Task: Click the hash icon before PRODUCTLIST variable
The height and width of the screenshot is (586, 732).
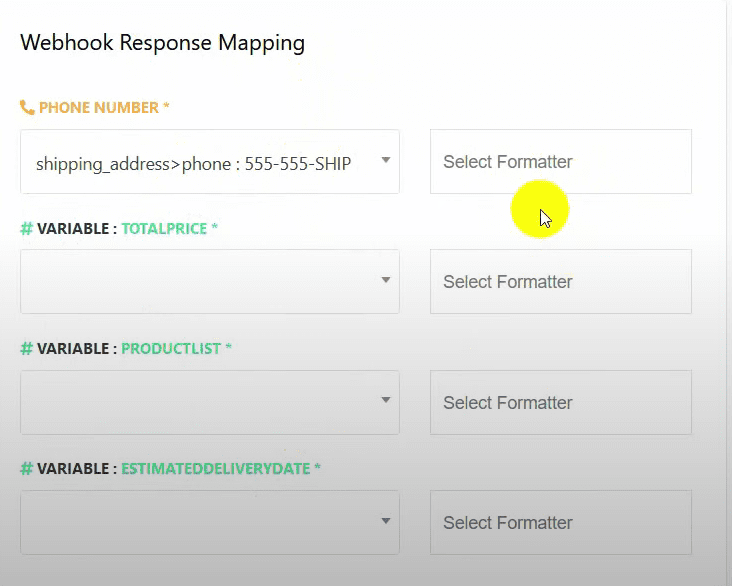Action: (27, 349)
